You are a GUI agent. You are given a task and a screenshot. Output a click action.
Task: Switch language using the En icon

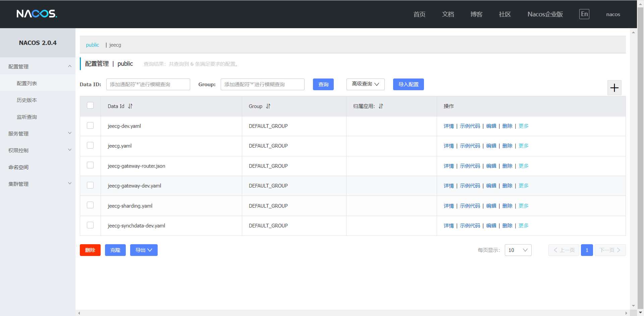pos(584,14)
